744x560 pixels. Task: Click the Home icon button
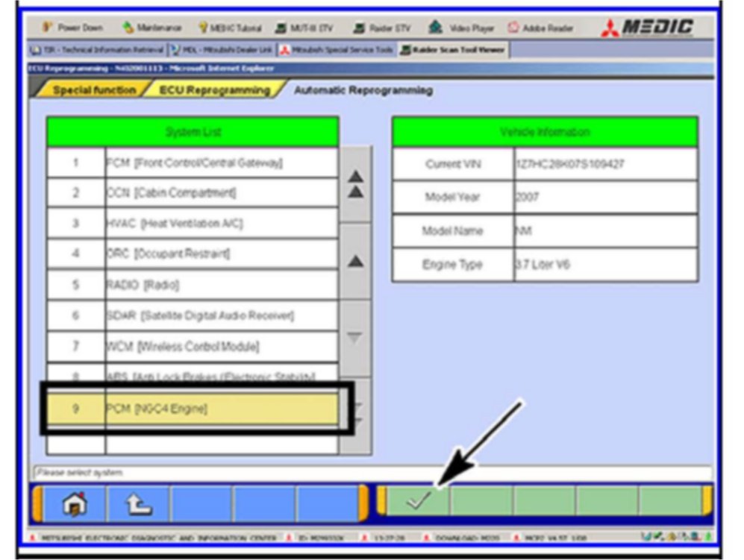(74, 504)
